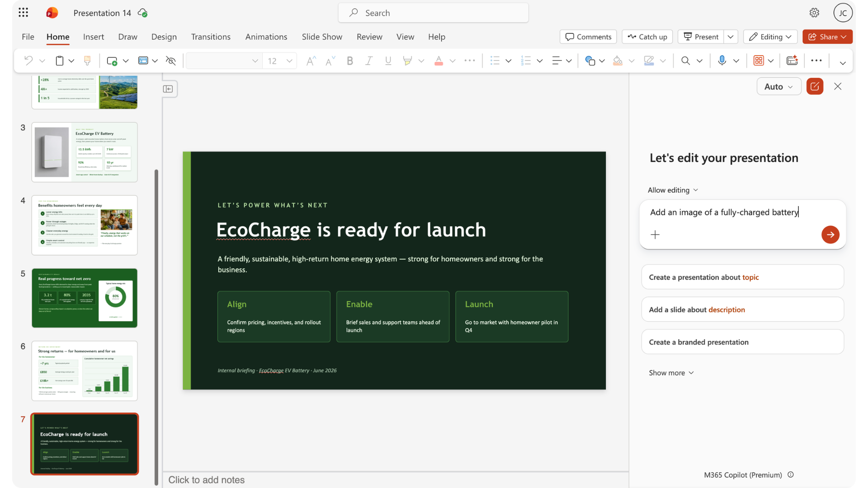
Task: Activate the Format Painter
Action: [87, 61]
